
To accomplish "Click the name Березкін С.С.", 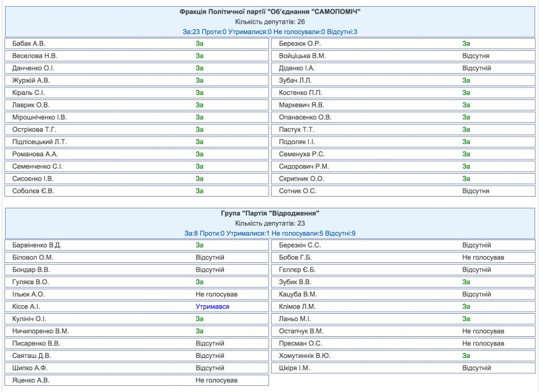I will 300,245.
